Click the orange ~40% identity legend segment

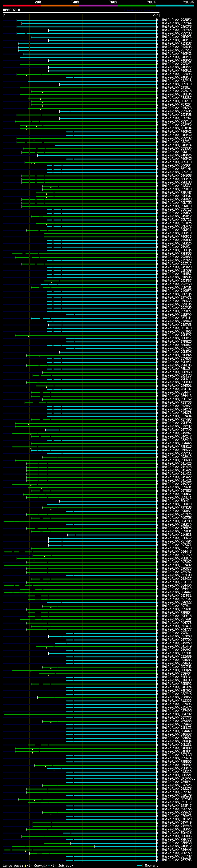coord(60,6)
